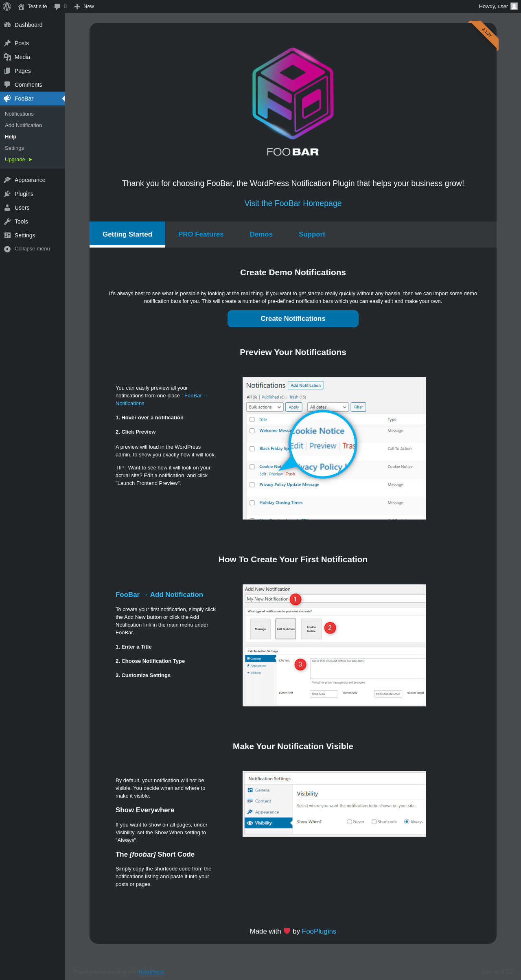Click the Pages icon in sidebar
Image resolution: width=521 pixels, height=980 pixels.
point(7,71)
